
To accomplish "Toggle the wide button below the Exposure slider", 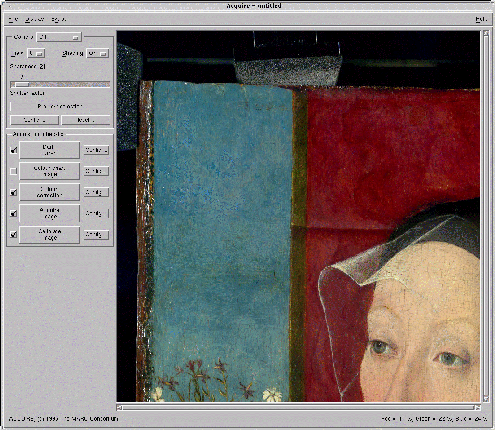I will [60, 106].
